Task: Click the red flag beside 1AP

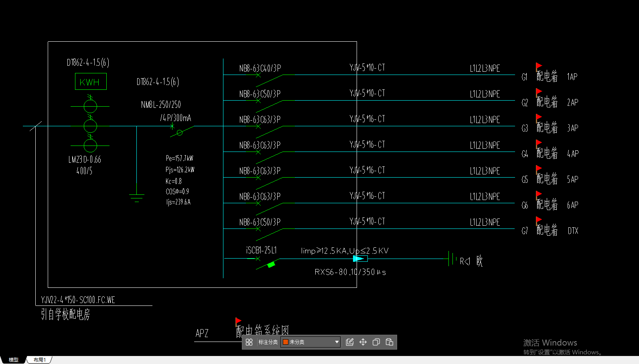Action: (x=539, y=66)
